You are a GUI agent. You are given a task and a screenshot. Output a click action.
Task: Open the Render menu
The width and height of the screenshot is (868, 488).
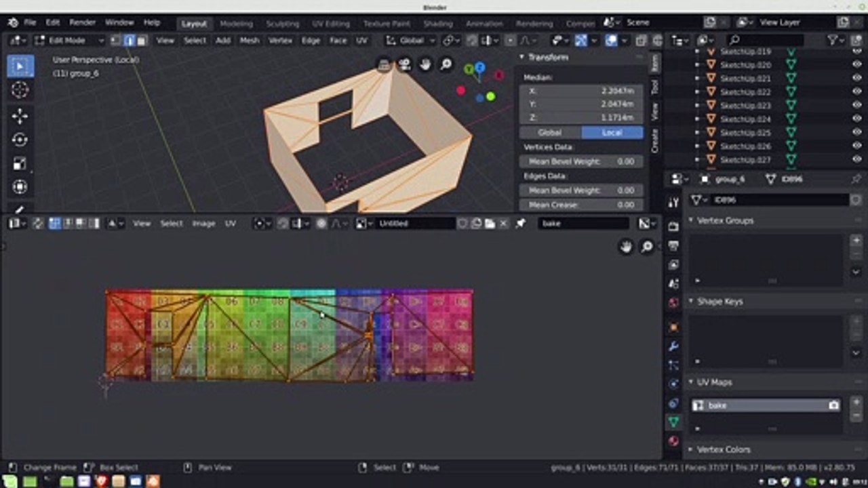click(82, 22)
